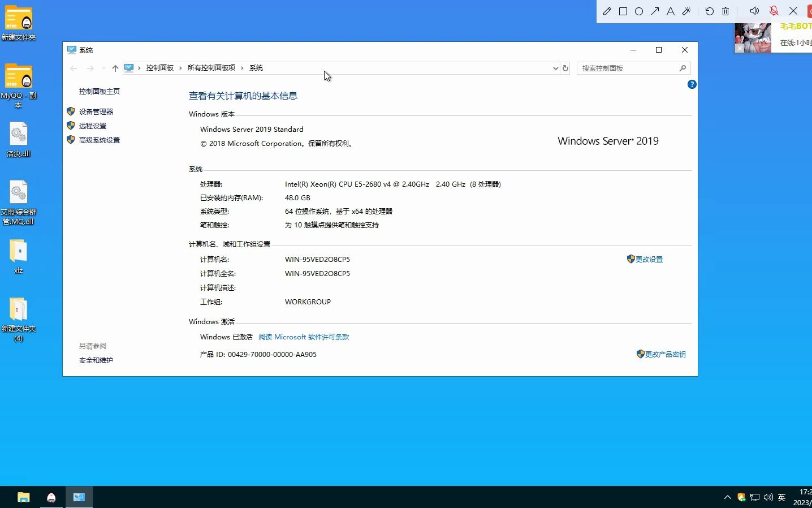This screenshot has height=508, width=812.
Task: Click 更改设置 for computer name
Action: [649, 259]
